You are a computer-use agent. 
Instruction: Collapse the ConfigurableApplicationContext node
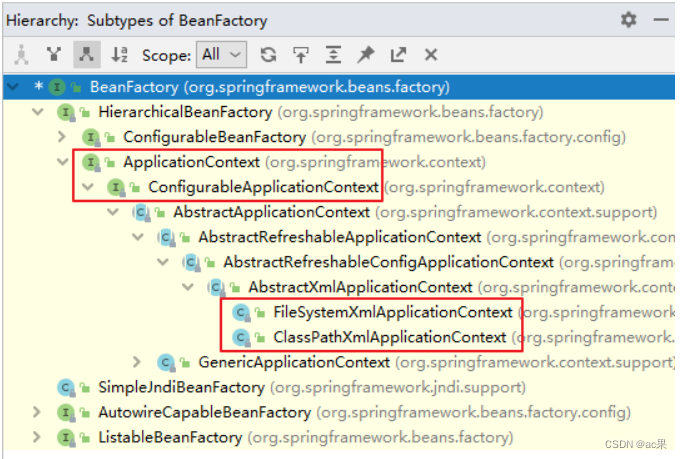[x=88, y=187]
